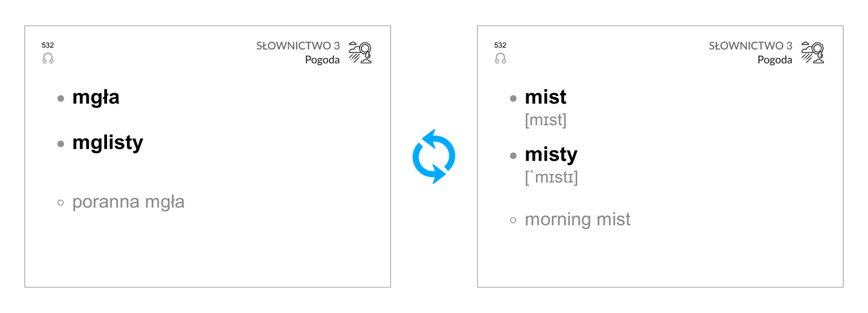Click the phrase "morning mist"
Screen dimensions: 868x313
(578, 219)
